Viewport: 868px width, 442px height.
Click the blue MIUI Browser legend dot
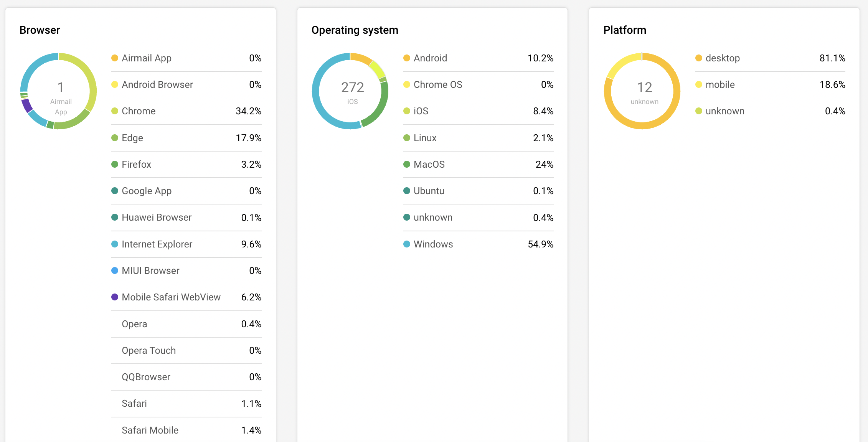click(115, 270)
